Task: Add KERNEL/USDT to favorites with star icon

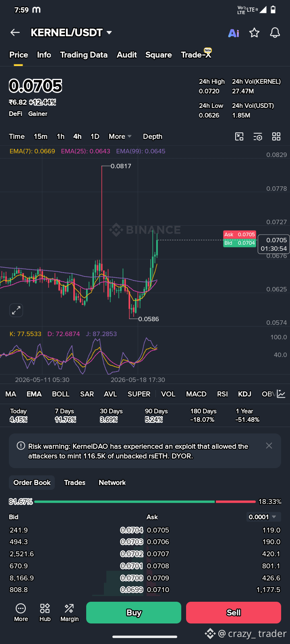Action: 254,33
